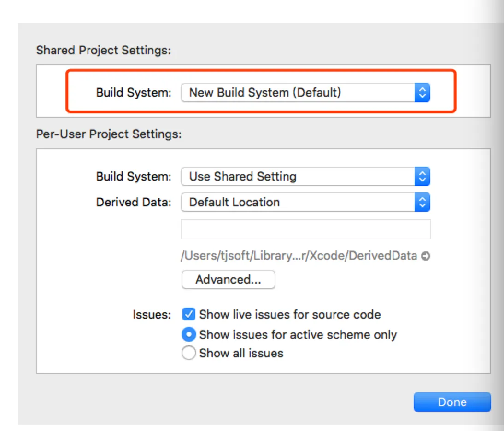Click the empty Derived Data path field
Image resolution: width=504 pixels, height=431 pixels.
coord(305,229)
